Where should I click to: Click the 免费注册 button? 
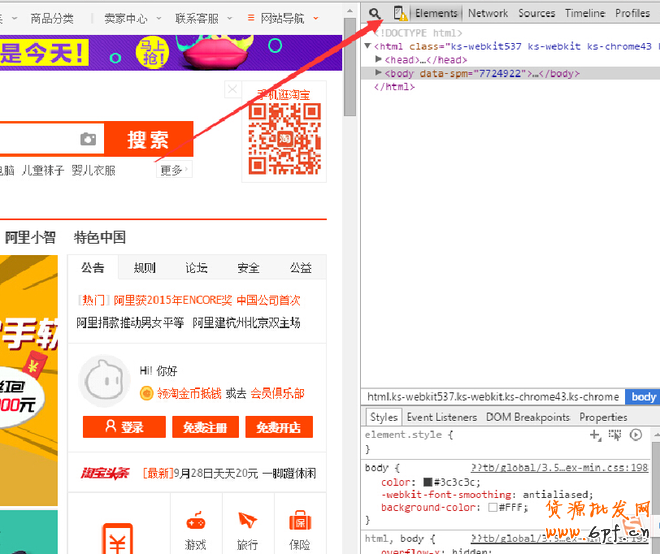coord(205,427)
